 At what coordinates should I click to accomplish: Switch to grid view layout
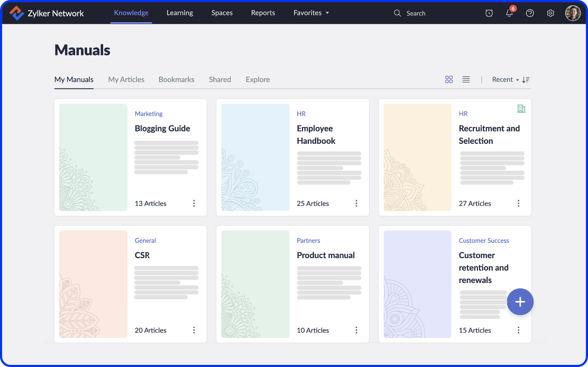(449, 79)
